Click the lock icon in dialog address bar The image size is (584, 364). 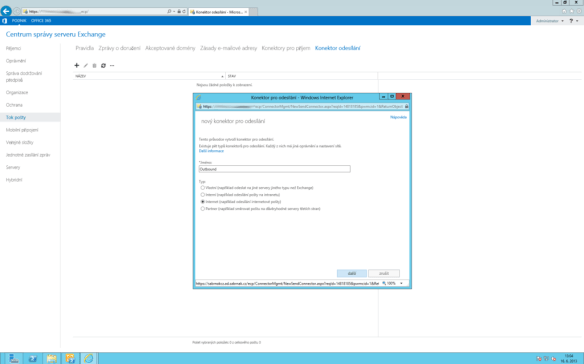(406, 107)
